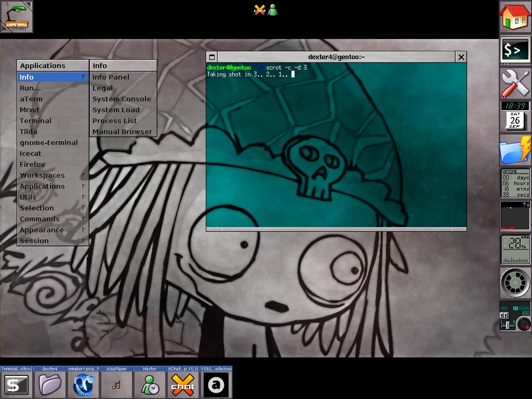Open System Load entry
This screenshot has height=399, width=532.
[124, 110]
